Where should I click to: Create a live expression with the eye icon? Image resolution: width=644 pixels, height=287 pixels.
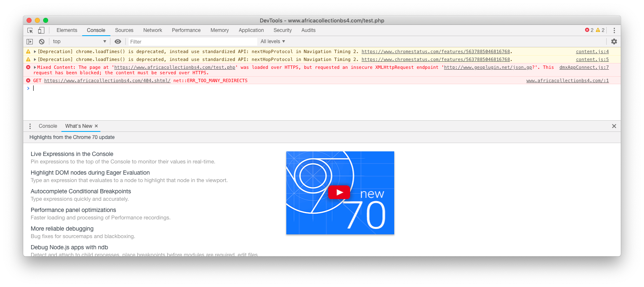(118, 41)
